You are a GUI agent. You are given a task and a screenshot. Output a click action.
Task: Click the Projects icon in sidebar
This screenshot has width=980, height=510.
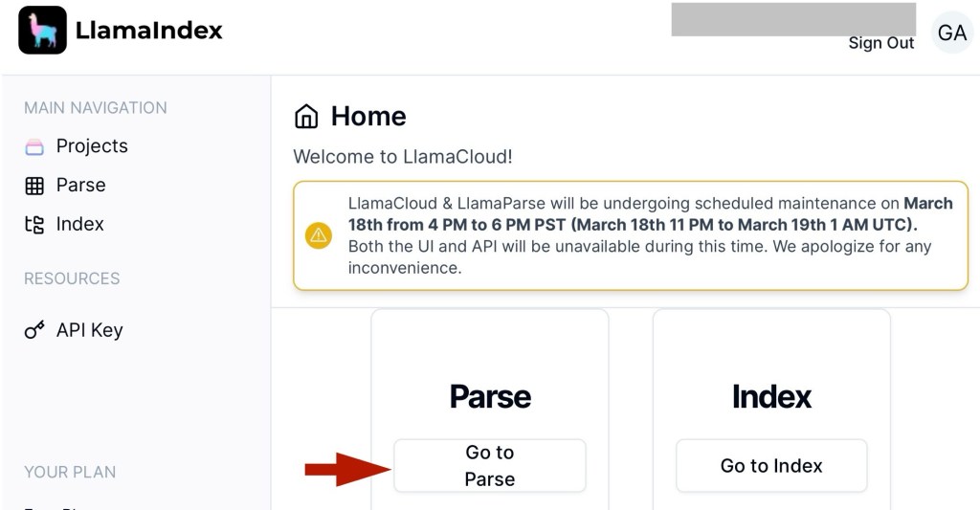coord(34,146)
